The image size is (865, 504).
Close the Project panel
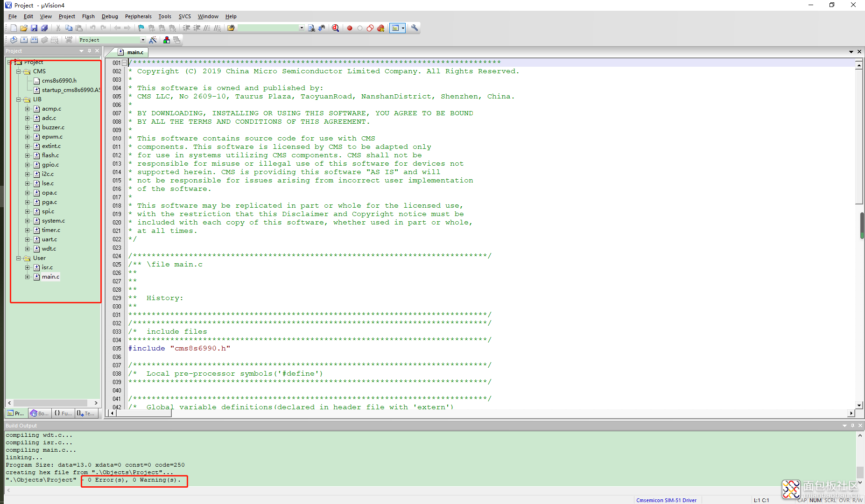97,51
